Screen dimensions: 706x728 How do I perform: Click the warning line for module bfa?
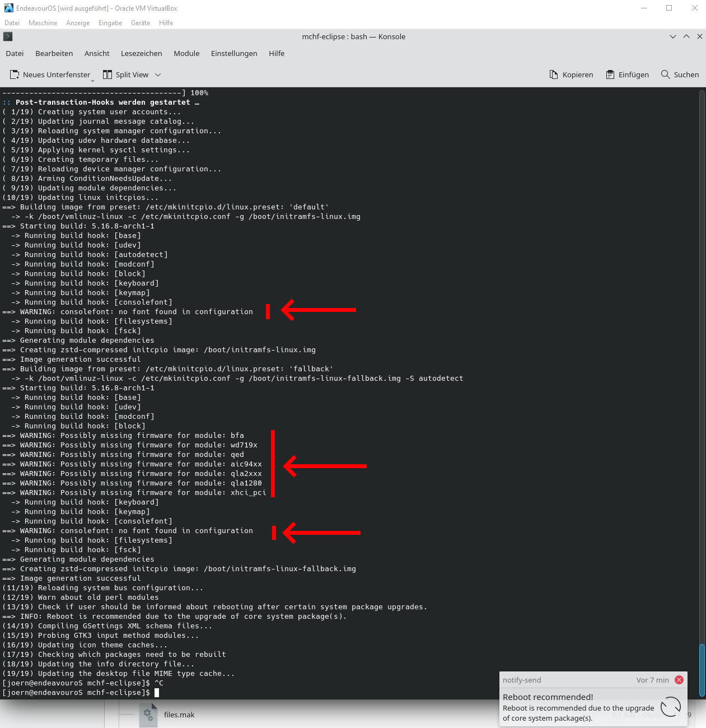pyautogui.click(x=123, y=436)
